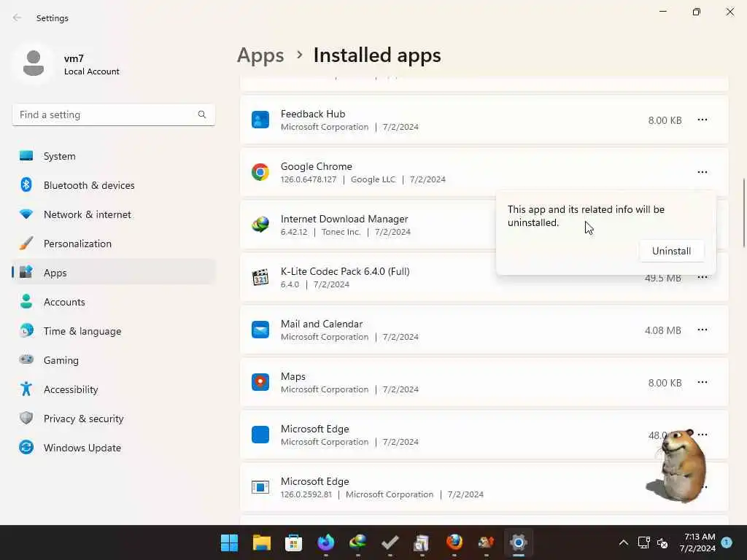Open Accounts settings
This screenshot has height=560, width=747.
(113, 302)
